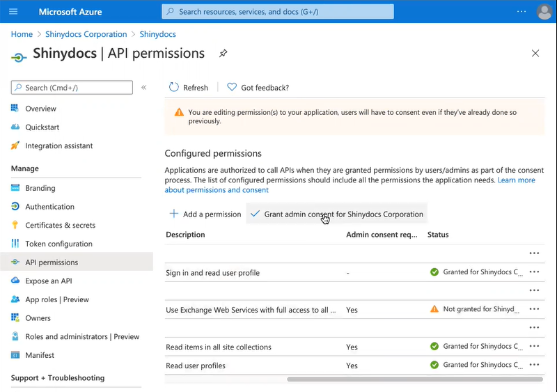Select Expose an API
The height and width of the screenshot is (392, 557).
tap(48, 281)
